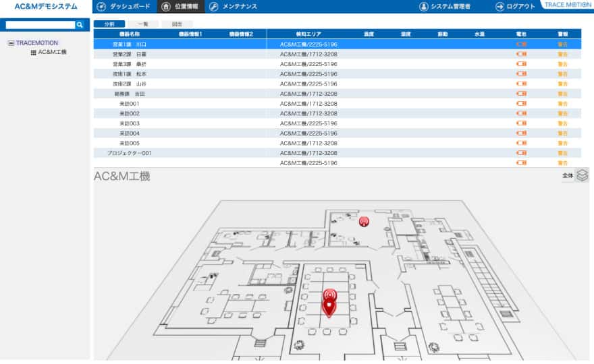
Task: Switch to the 分割 split view
Action: tap(109, 24)
